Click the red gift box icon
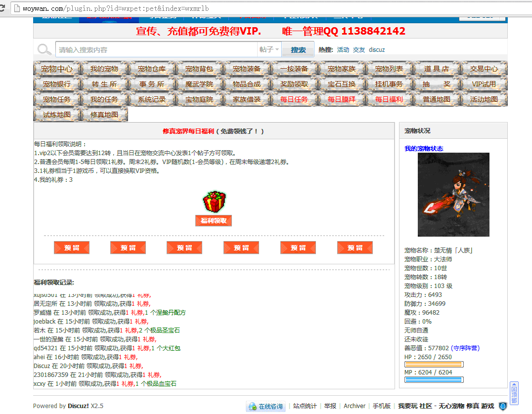532x414 pixels. (214, 202)
